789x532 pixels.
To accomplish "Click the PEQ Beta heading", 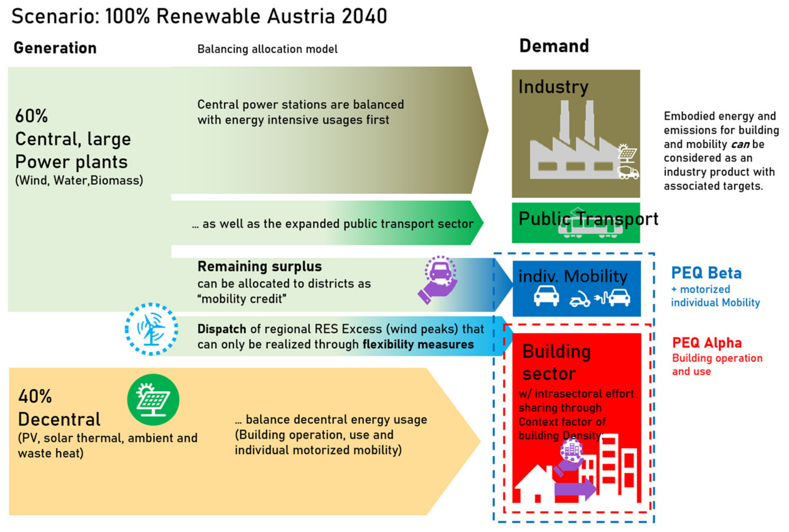I will (706, 273).
